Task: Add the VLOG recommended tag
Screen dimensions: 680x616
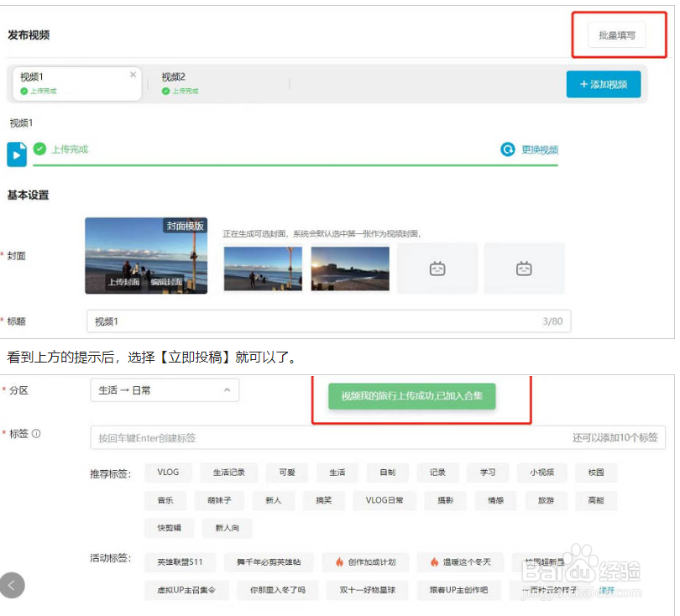Action: 168,472
